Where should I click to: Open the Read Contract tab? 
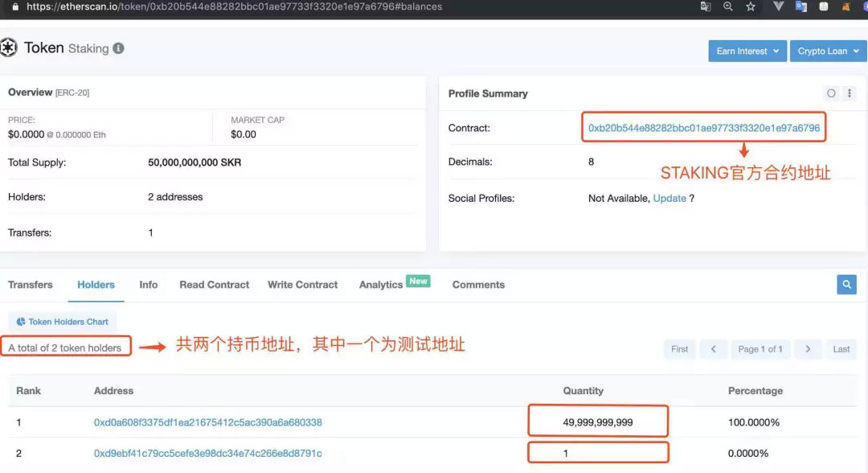pos(215,285)
